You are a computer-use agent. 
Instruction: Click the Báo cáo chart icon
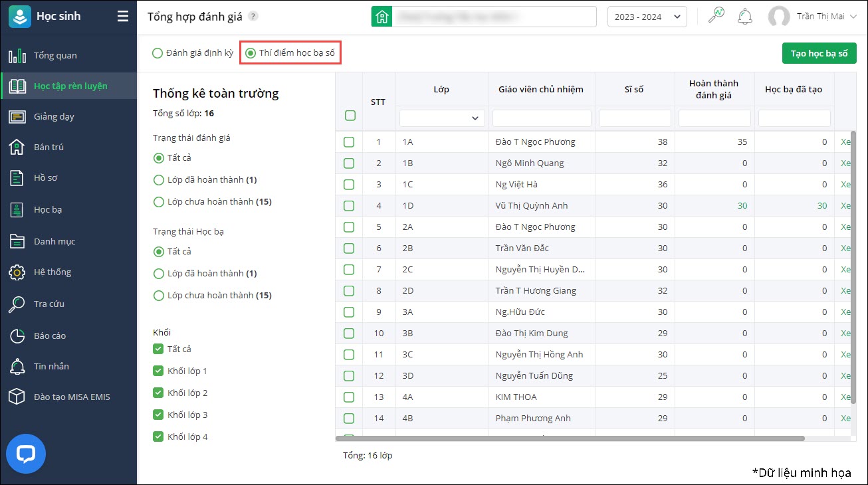[x=17, y=336]
